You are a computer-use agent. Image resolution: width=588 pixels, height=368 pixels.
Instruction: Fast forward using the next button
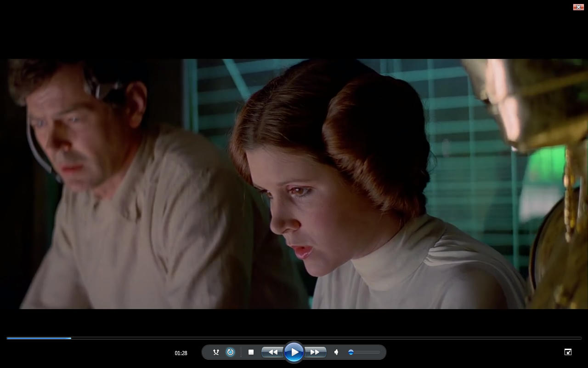316,352
